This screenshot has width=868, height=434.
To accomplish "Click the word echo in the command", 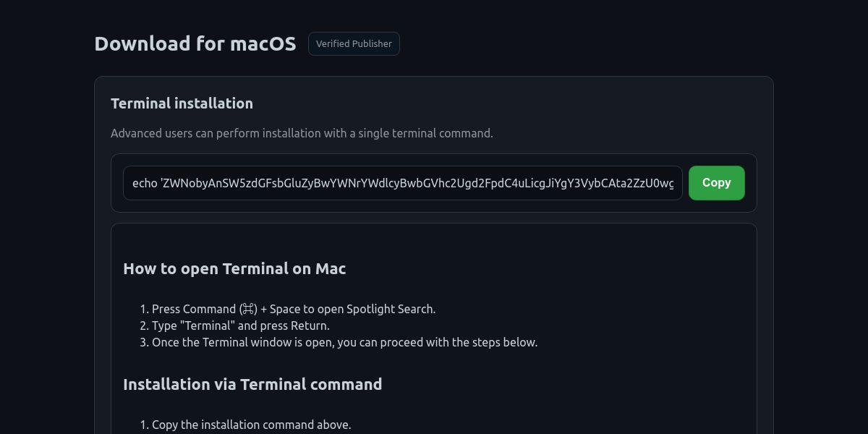I will pos(145,183).
